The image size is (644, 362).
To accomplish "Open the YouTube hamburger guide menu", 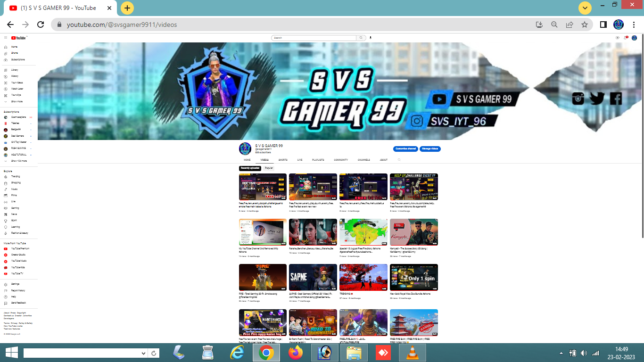I will tap(6, 38).
